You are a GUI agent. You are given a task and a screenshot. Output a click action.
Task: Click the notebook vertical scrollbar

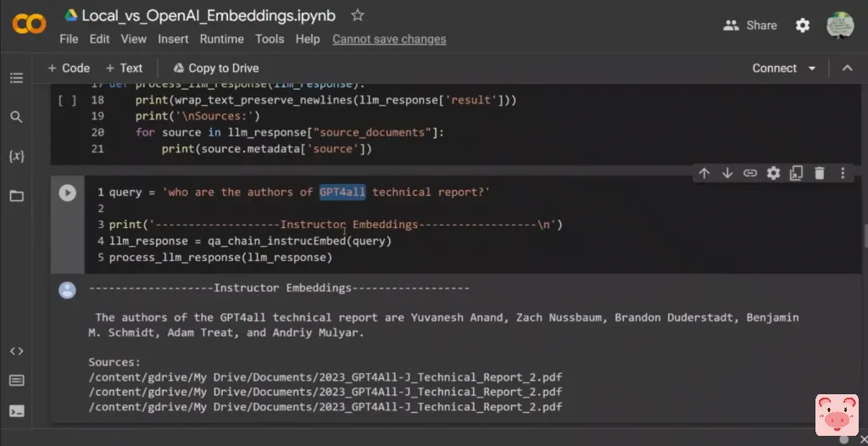pos(865,236)
